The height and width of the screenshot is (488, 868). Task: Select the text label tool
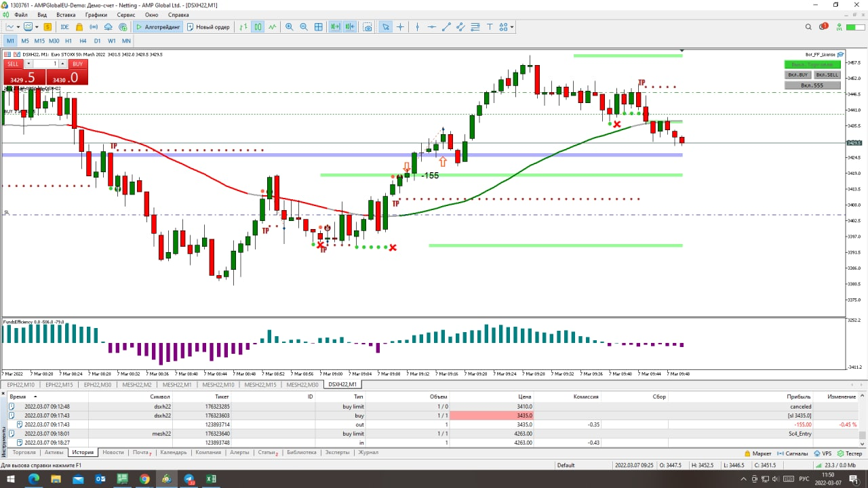(489, 27)
